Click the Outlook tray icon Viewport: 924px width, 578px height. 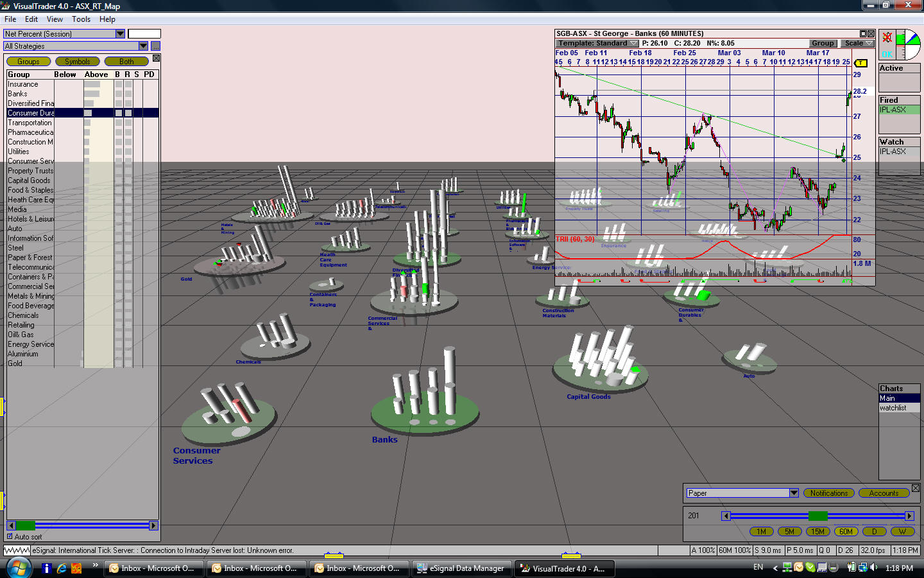(x=798, y=568)
